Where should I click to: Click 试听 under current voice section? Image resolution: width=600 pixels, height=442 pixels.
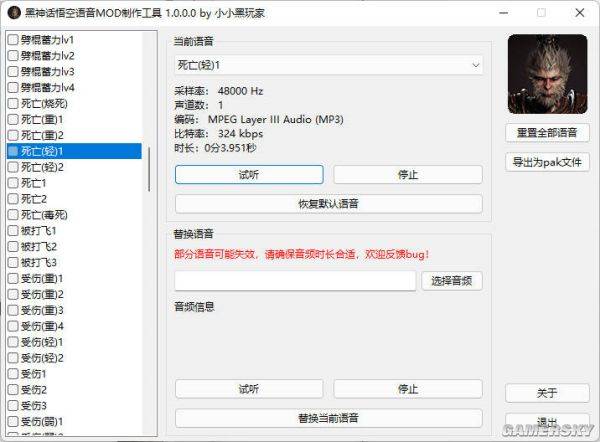tap(249, 175)
